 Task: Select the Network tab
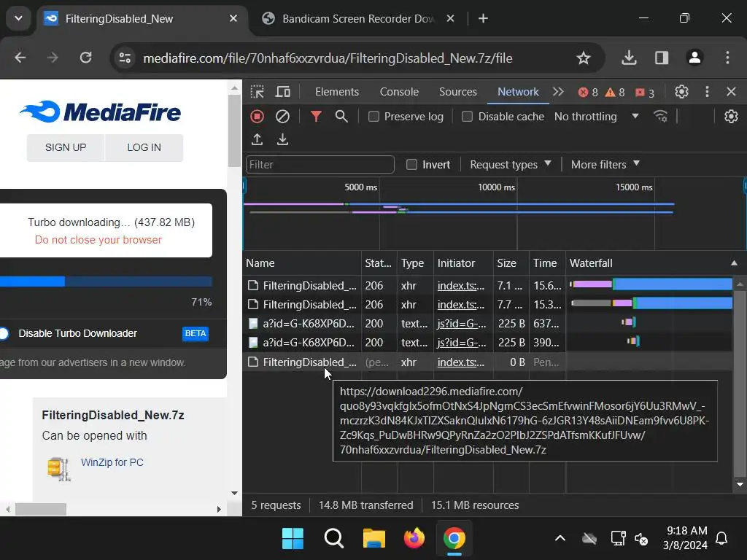click(x=518, y=92)
